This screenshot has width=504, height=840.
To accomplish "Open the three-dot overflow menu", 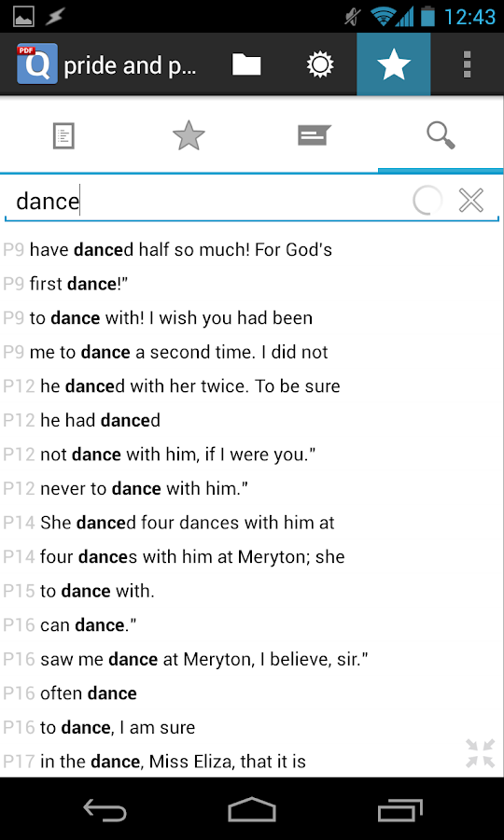I will pyautogui.click(x=467, y=64).
